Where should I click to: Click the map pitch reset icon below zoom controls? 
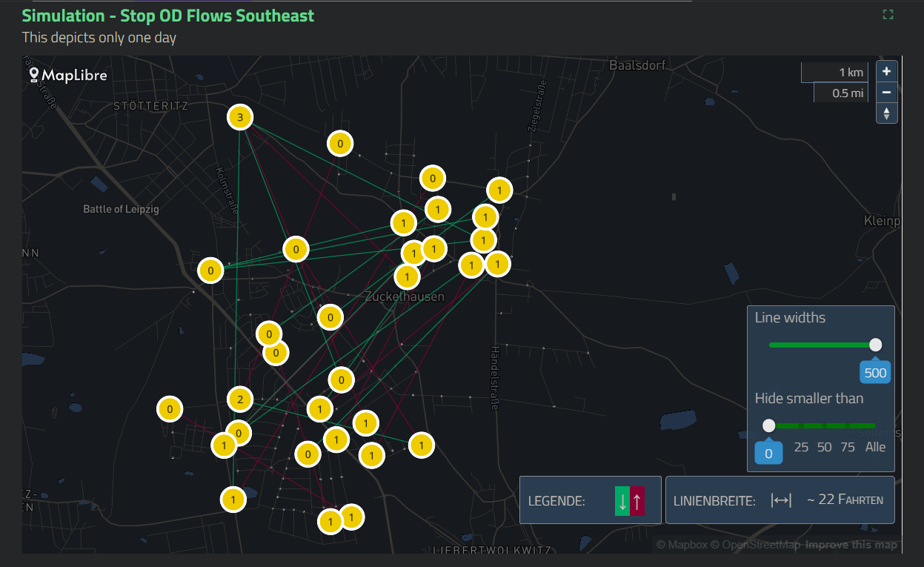click(886, 113)
